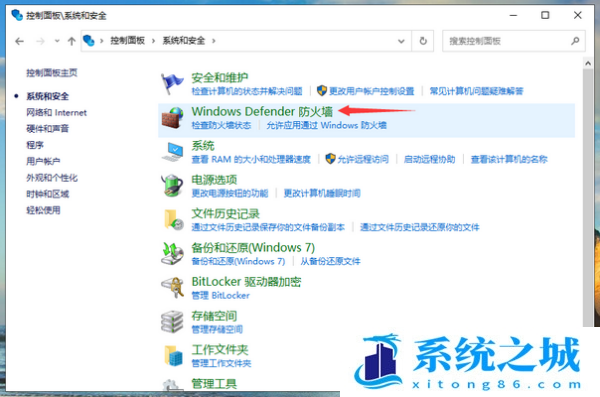Open the System computer monitor icon
The width and height of the screenshot is (600, 397).
pos(172,152)
